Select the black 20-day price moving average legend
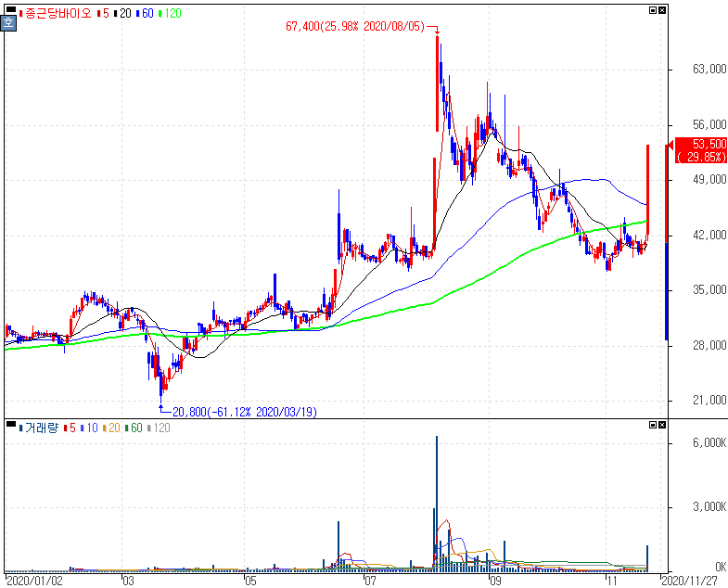 (122, 14)
